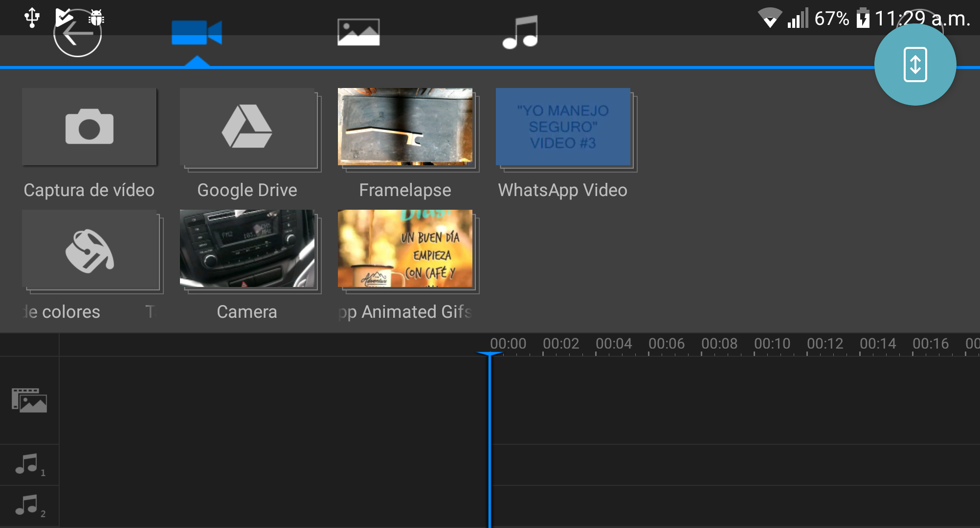Screen dimensions: 980x528
Task: Click the 00:10 mark on timeline ruler
Action: click(x=772, y=344)
